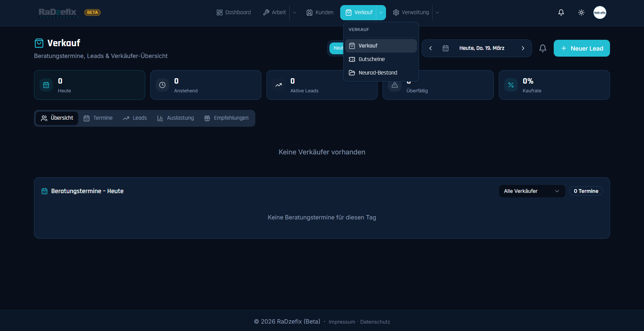Expand the Verwaltung dropdown chevron

pos(437,12)
